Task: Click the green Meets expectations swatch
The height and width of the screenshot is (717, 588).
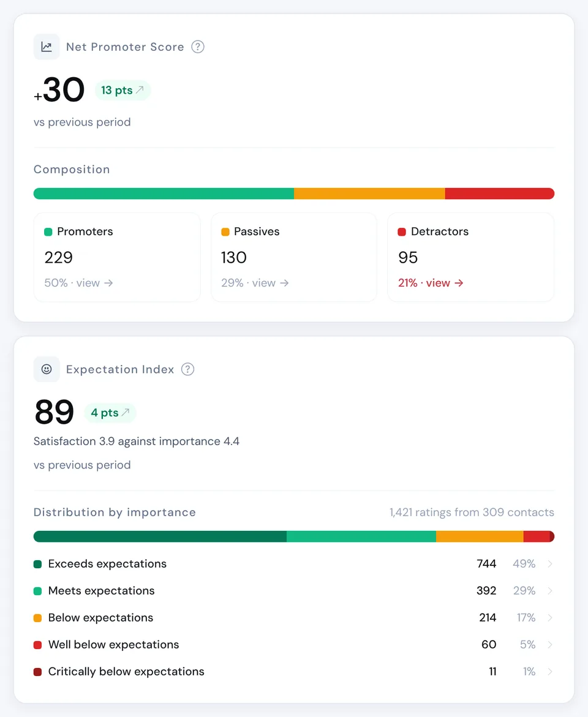Action: tap(37, 591)
